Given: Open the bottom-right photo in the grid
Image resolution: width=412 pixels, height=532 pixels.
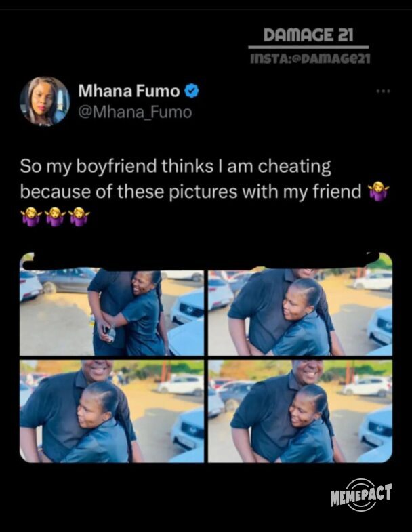Looking at the screenshot, I should pos(300,411).
